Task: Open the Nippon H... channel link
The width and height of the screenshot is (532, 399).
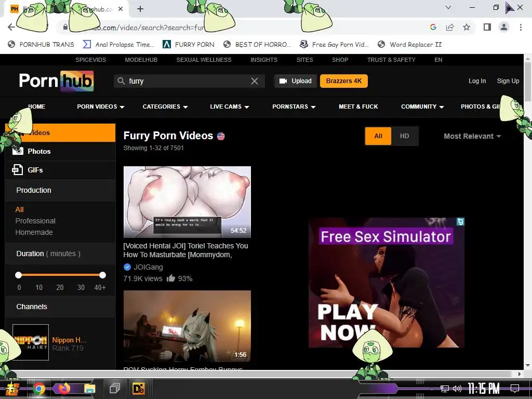Action: (69, 340)
